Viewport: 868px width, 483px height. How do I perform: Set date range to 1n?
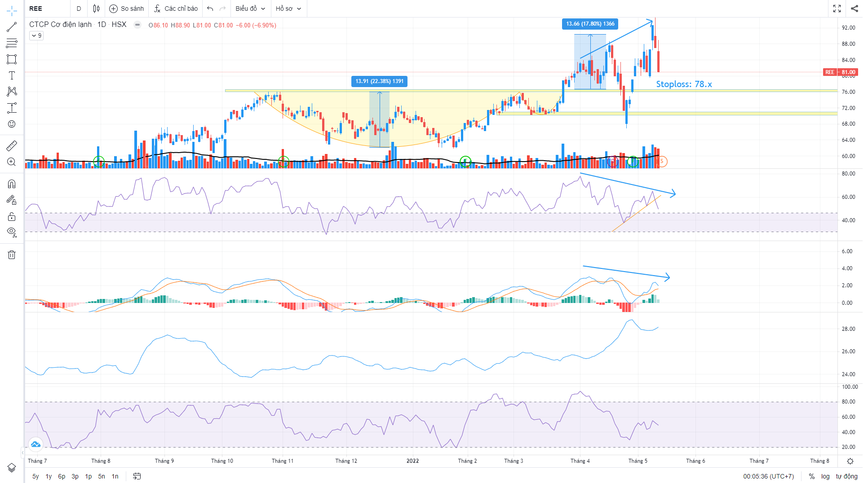115,476
